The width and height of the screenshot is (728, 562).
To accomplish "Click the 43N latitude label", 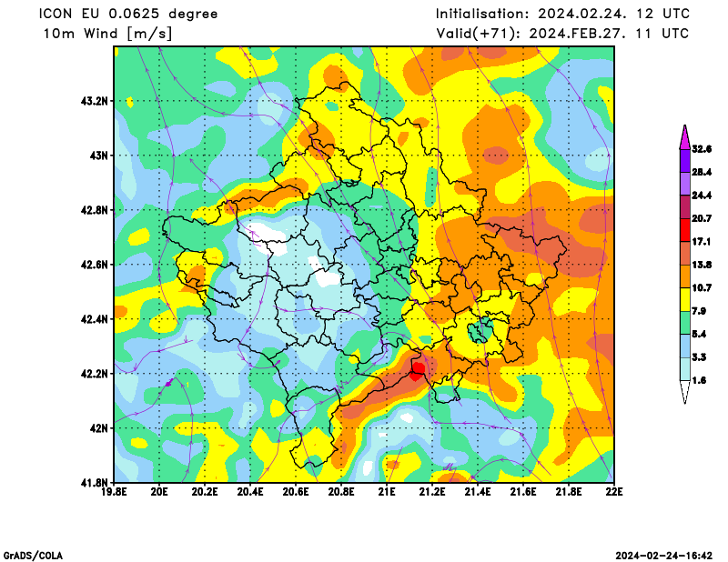I will pyautogui.click(x=98, y=155).
